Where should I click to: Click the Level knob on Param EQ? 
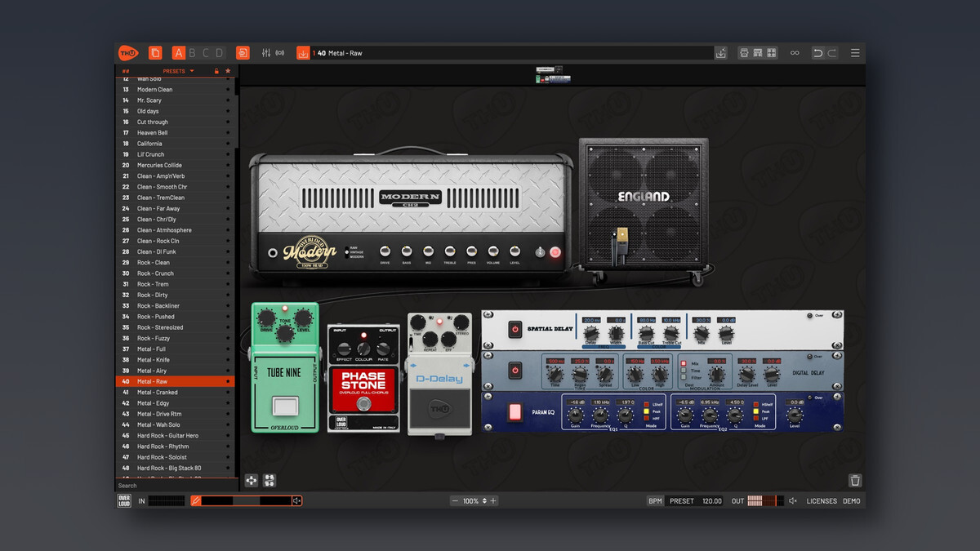coord(794,415)
